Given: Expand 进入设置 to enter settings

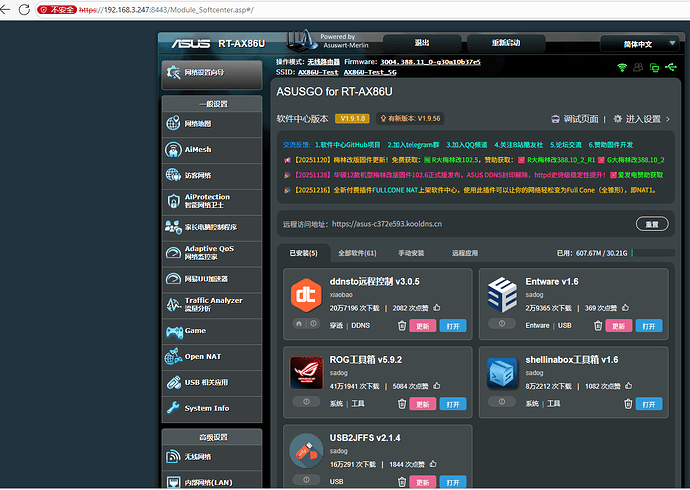Looking at the screenshot, I should (x=642, y=119).
